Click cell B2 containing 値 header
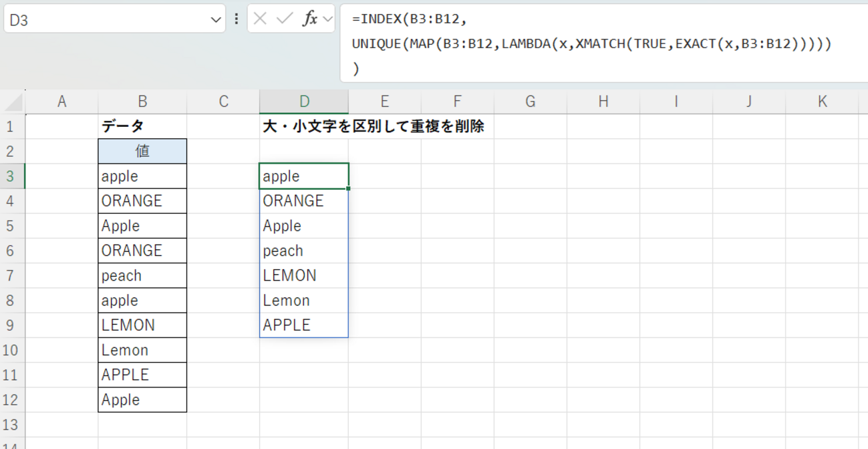Screen dimensions: 868x449 point(142,152)
